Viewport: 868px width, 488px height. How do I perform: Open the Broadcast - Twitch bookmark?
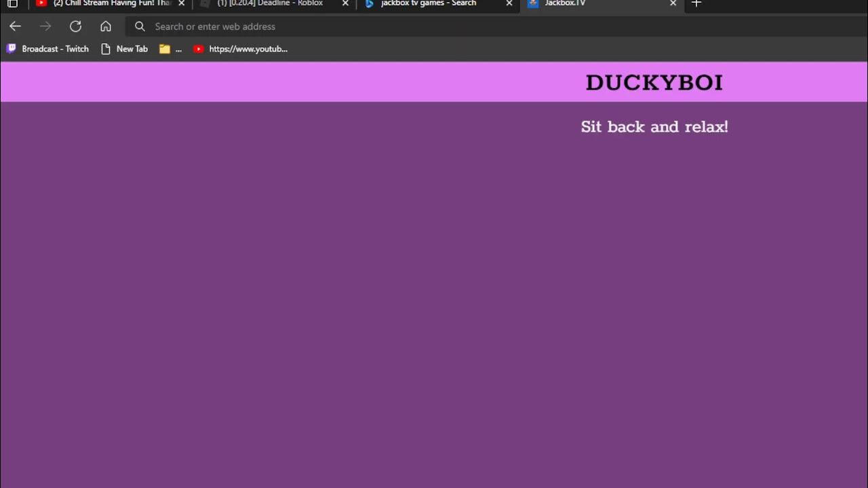[x=47, y=49]
